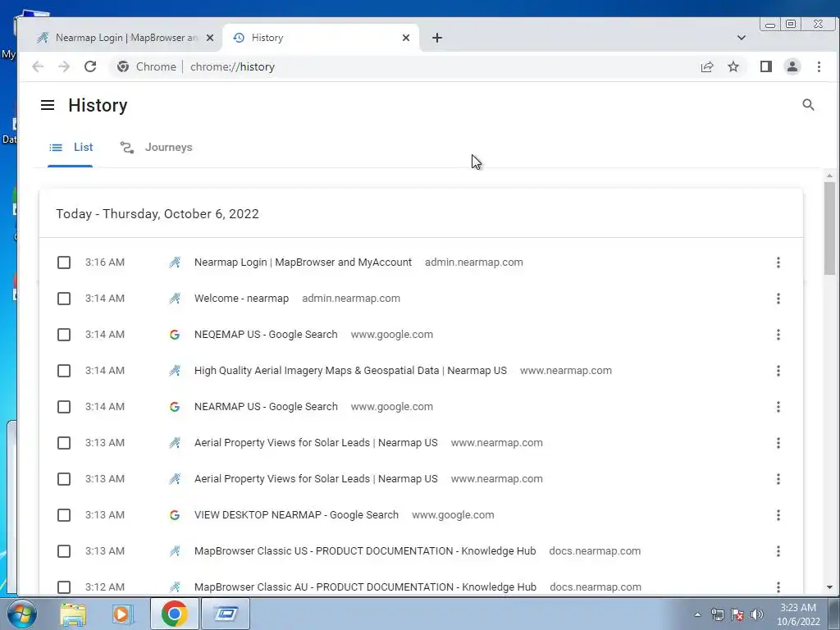The image size is (840, 630).
Task: Click the Action Center flag tray icon
Action: (737, 614)
